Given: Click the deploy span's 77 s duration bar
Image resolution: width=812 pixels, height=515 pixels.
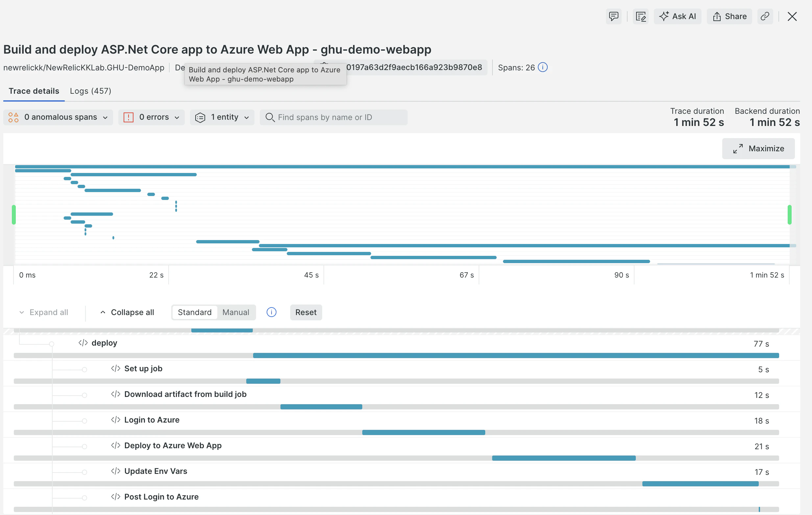Looking at the screenshot, I should (x=516, y=356).
